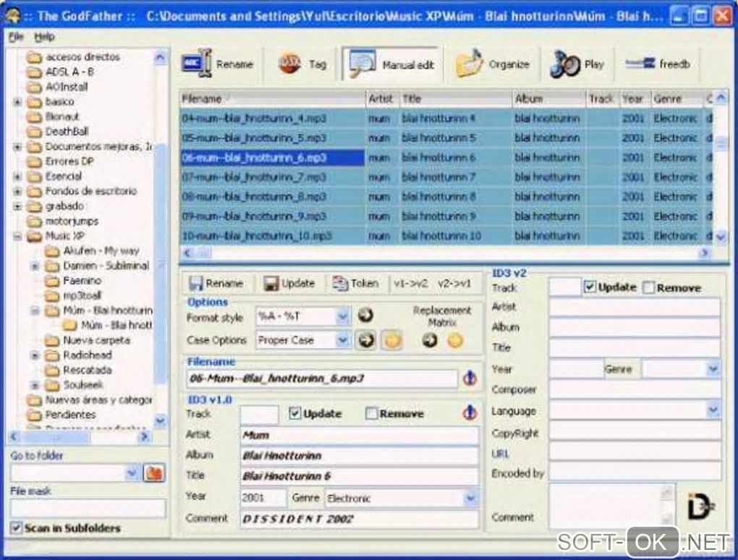Toggle ID3 v1.0 Update checkbox
Viewport: 738px width, 560px height.
coord(294,413)
